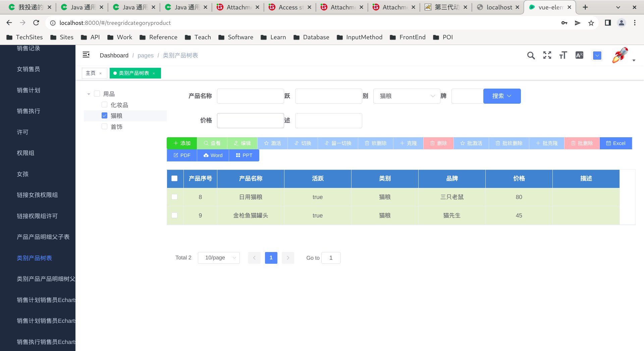The width and height of the screenshot is (644, 351).
Task: Export the table as PDF
Action: (181, 155)
